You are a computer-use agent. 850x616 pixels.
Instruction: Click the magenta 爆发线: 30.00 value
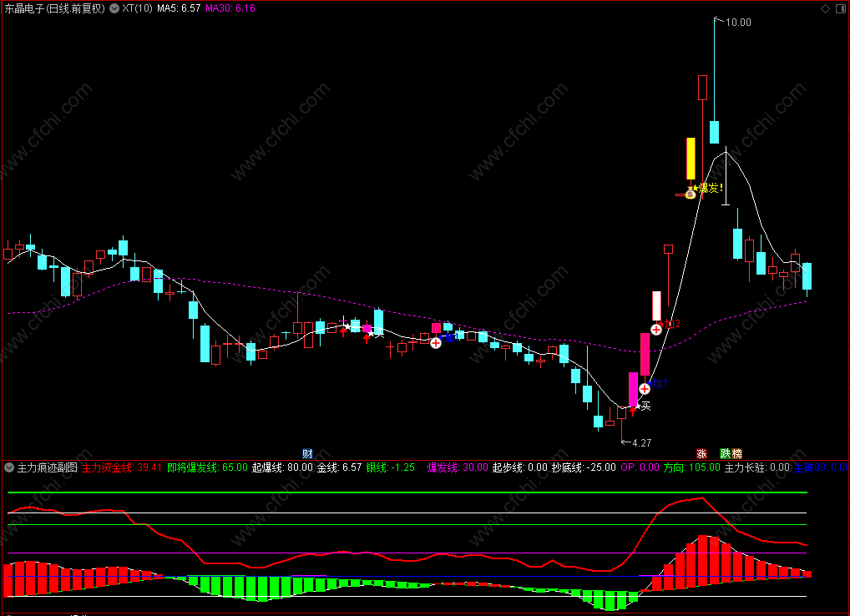tap(458, 467)
